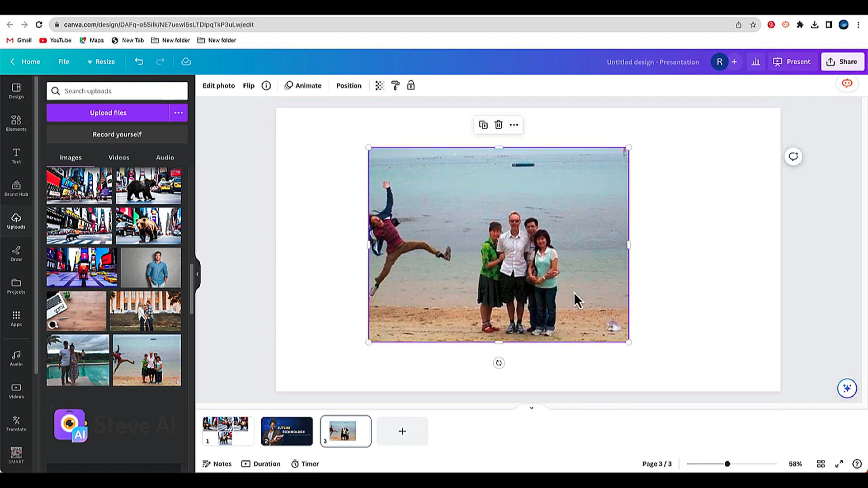
Task: Open Brand Hub panel
Action: 16,188
